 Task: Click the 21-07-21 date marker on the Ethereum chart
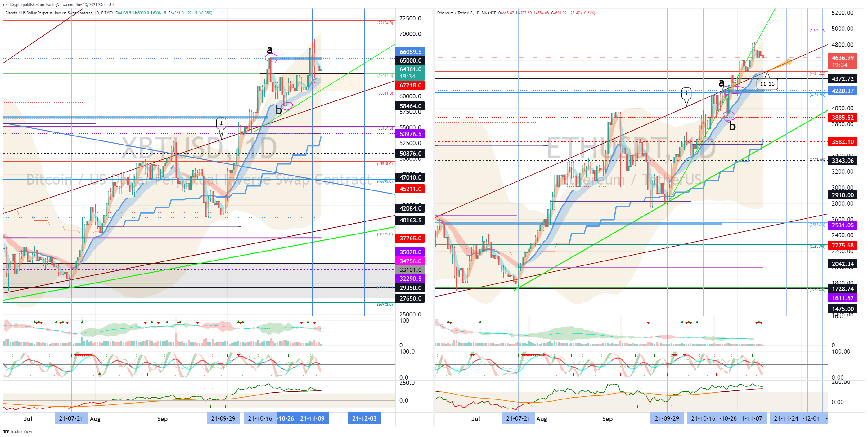click(518, 418)
